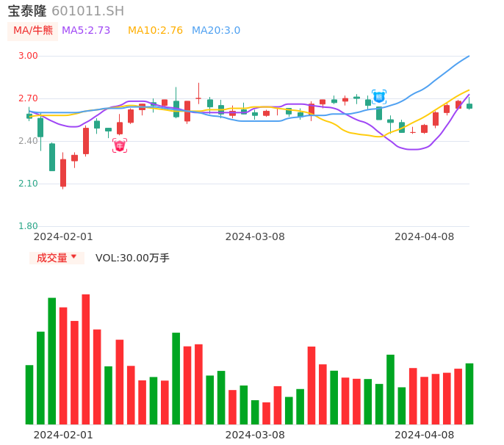Image resolution: width=504 pixels, height=445 pixels.
Task: Click the blue bear signal marker icon
Action: 379,96
